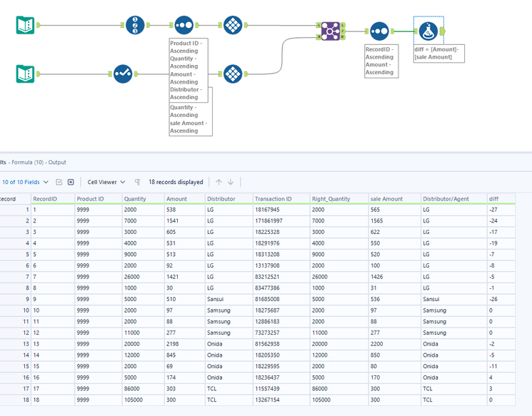Click Quantity cell 26000
Screen dimensions: 532x416
point(144,277)
